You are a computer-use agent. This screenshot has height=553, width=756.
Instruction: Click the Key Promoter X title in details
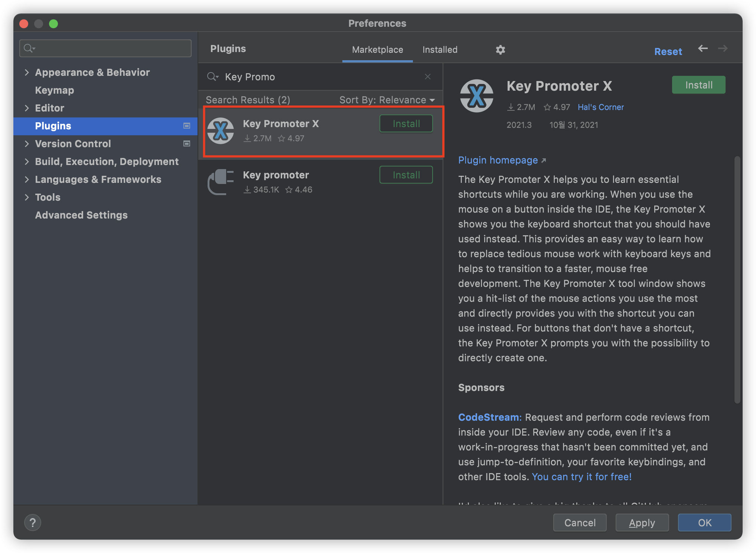point(559,86)
